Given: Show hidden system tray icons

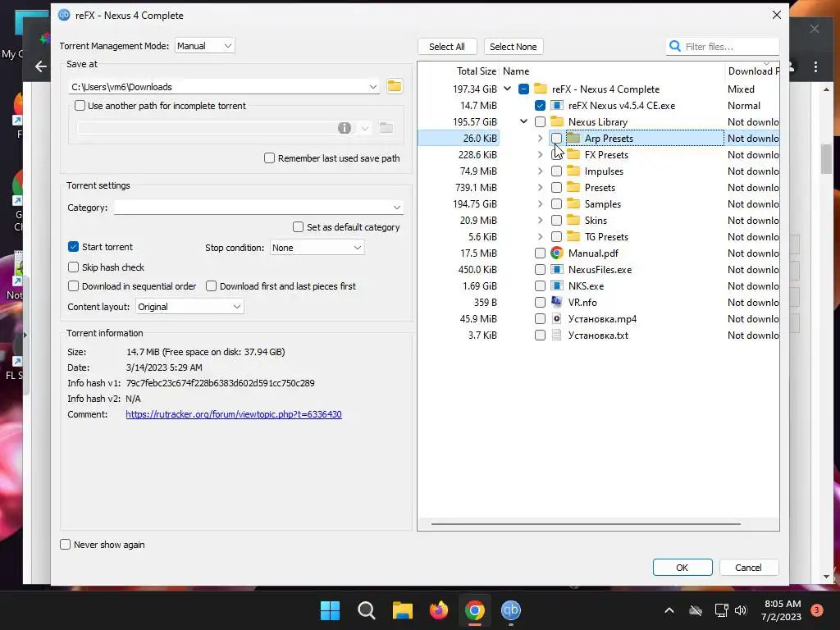Looking at the screenshot, I should 669,610.
